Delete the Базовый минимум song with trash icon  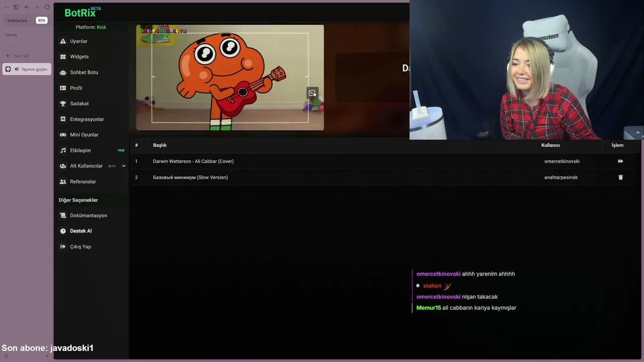click(x=620, y=177)
